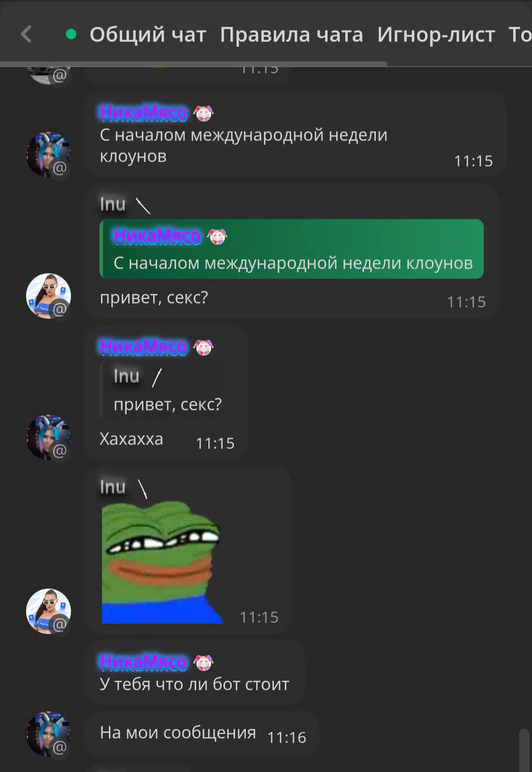Viewport: 532px width, 772px height.
Task: Open the Игнор-лист tab
Action: [x=436, y=34]
